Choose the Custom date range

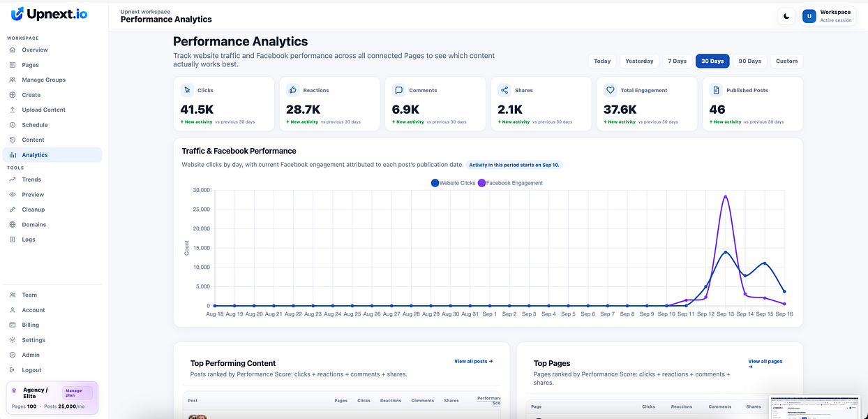(x=786, y=61)
